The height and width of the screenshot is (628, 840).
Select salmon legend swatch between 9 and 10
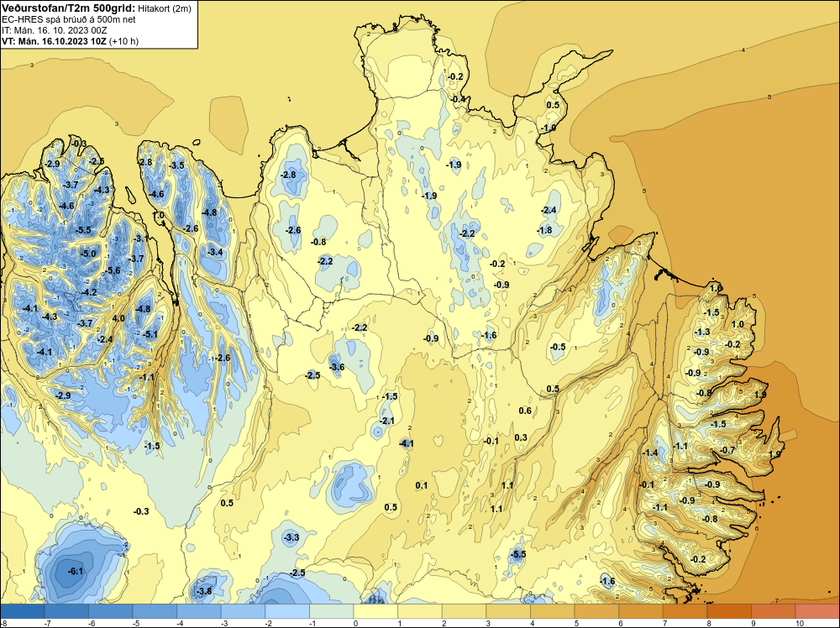[774, 611]
